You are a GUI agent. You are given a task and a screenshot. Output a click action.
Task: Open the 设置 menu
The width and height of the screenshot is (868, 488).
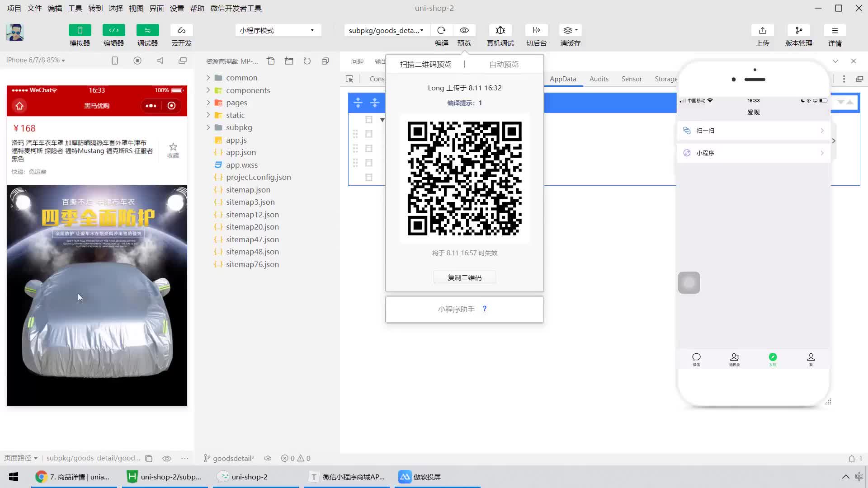coord(177,8)
